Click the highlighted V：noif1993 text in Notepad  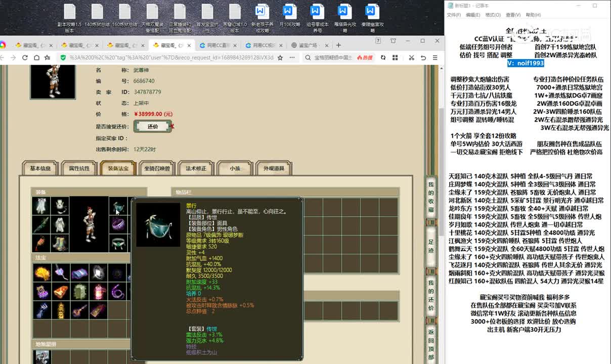(x=526, y=63)
